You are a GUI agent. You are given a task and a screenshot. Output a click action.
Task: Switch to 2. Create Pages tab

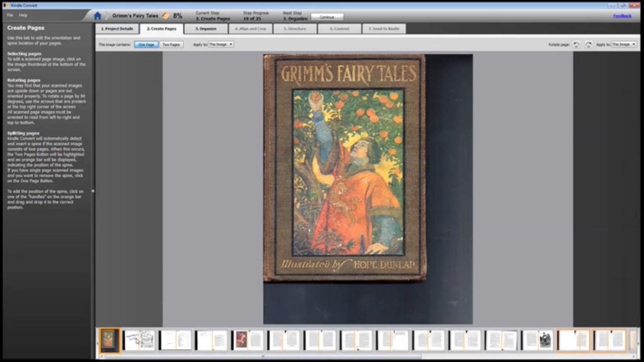[161, 29]
